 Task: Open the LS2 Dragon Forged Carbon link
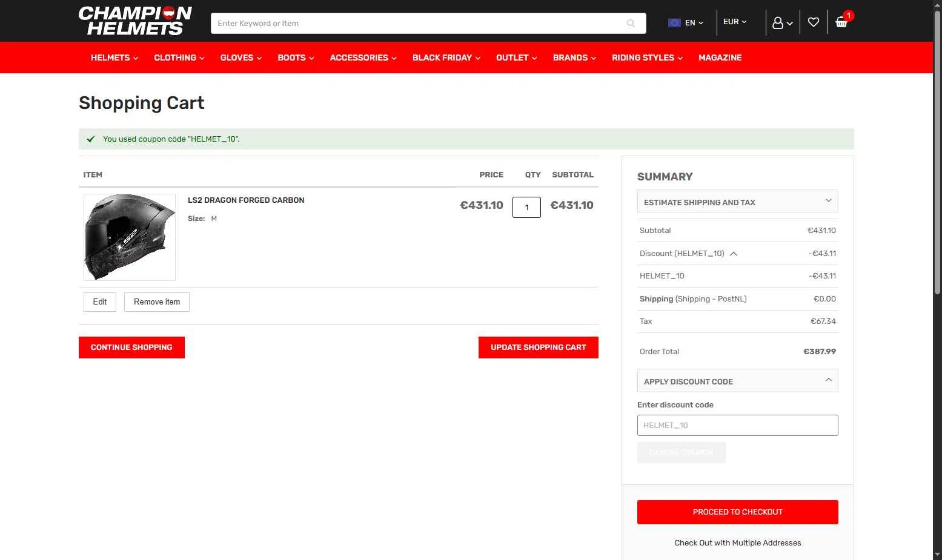[246, 200]
